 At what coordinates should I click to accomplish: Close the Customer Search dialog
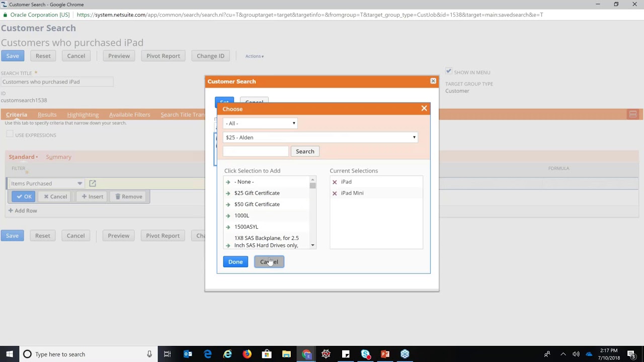click(433, 81)
